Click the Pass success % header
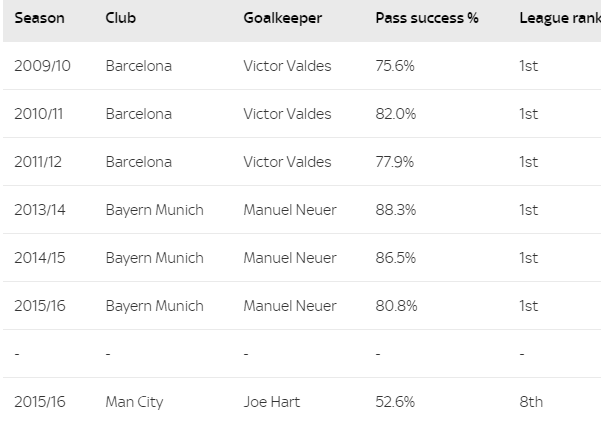 tap(427, 18)
